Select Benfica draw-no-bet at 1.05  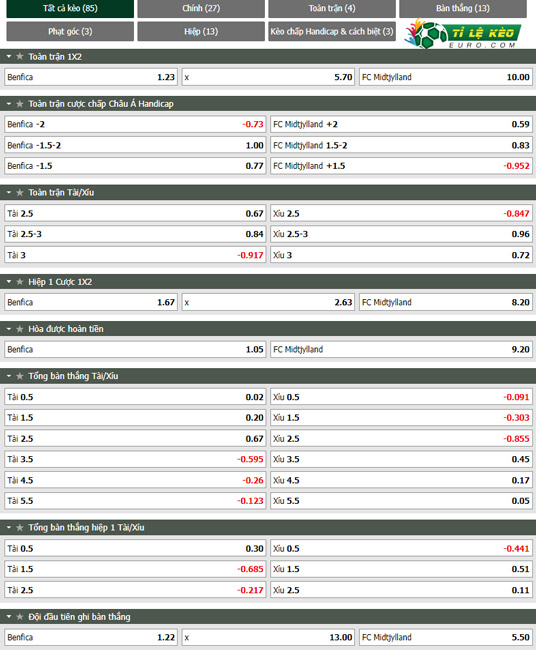click(135, 349)
